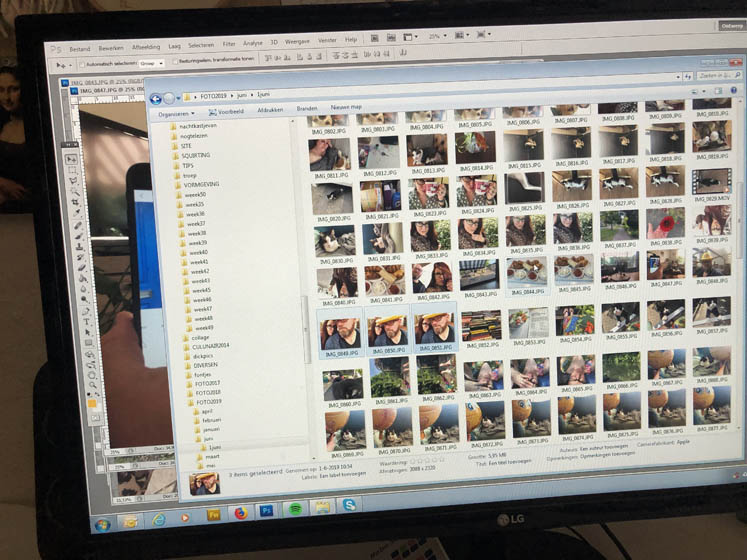The image size is (747, 560).
Task: Click the Afdrukken button in Explorer
Action: pos(270,109)
